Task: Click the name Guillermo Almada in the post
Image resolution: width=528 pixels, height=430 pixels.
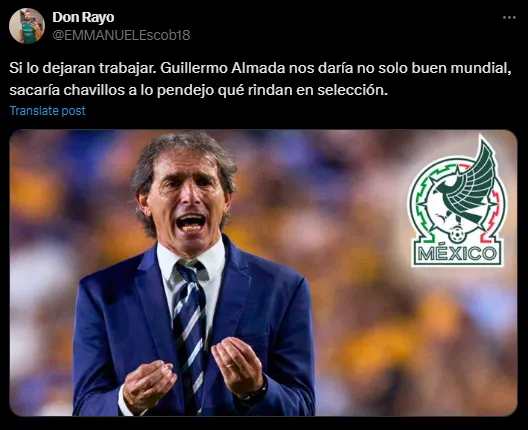Action: click(223, 68)
